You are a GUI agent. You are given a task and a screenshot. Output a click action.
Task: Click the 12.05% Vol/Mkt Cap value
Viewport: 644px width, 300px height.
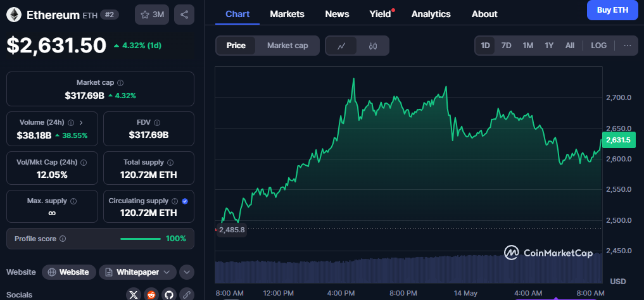coord(52,175)
